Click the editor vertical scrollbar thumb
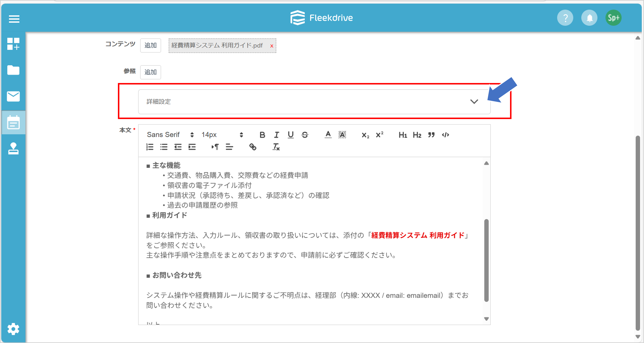The width and height of the screenshot is (644, 343). pyautogui.click(x=486, y=260)
